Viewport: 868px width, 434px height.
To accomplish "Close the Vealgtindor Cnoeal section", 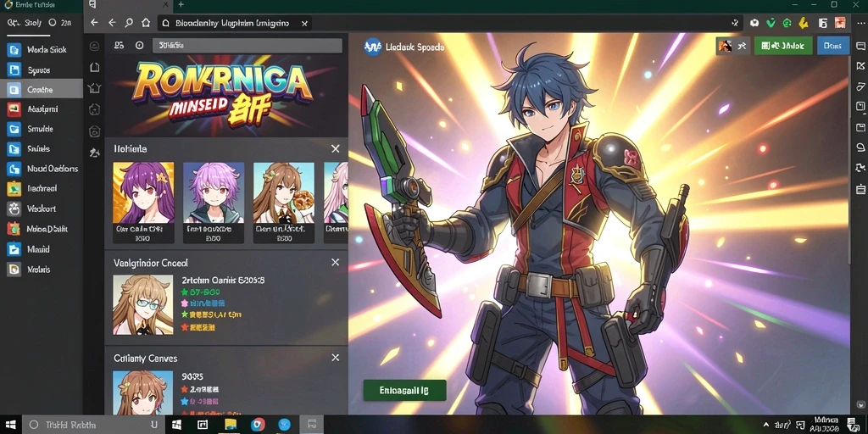I will pos(335,263).
